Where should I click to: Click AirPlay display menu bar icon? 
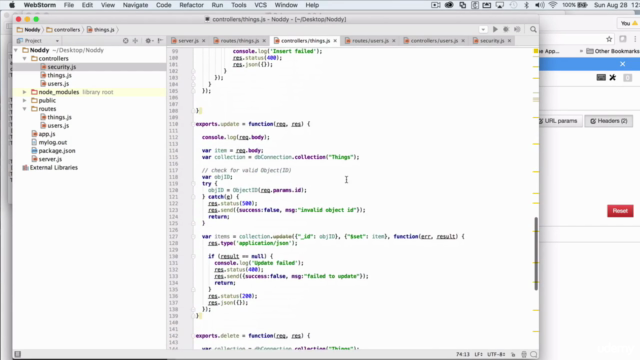point(500,5)
